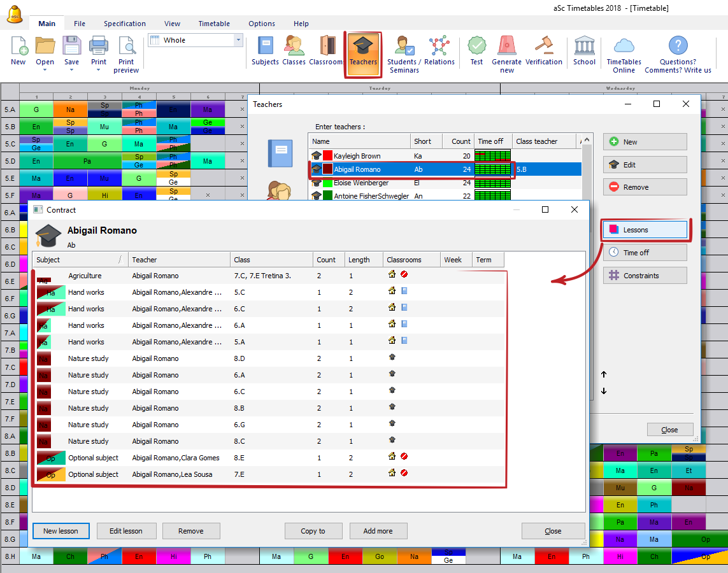Viewport: 728px width, 573px height.
Task: Click the New lesson button
Action: point(61,531)
